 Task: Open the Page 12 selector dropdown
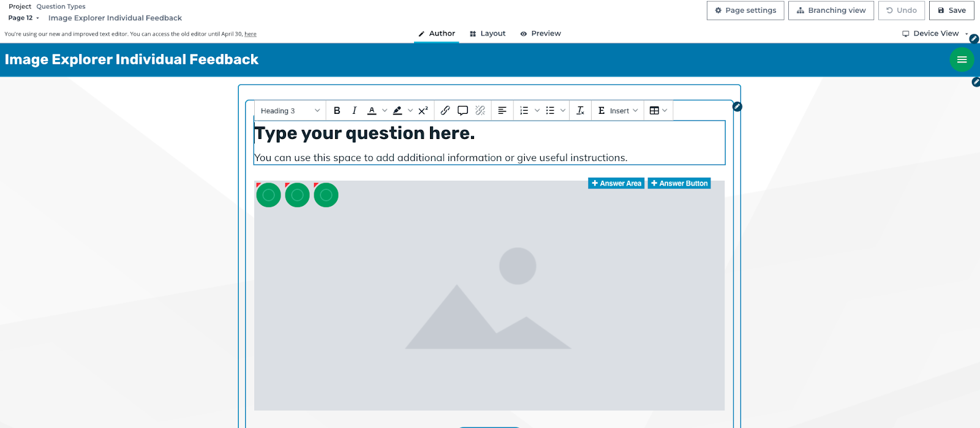[24, 18]
